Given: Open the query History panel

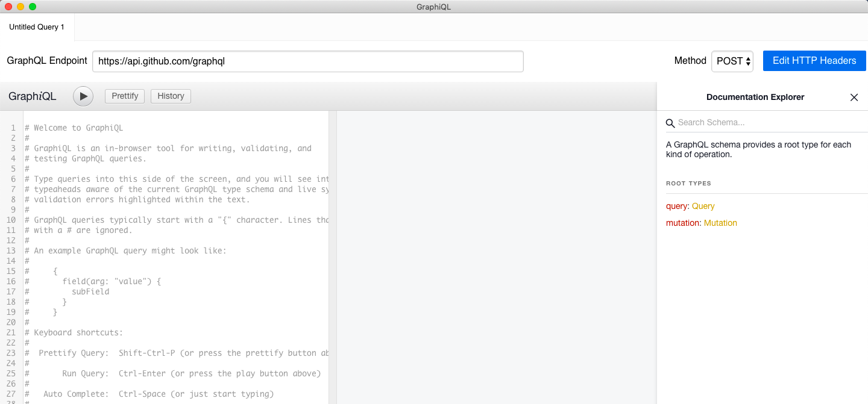Looking at the screenshot, I should (171, 96).
